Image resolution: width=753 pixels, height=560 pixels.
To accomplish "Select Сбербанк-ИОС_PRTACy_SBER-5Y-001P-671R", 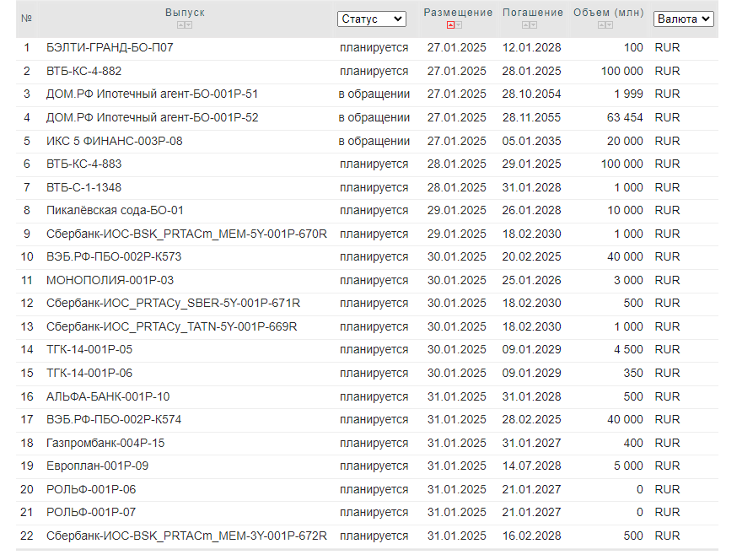I will click(173, 304).
